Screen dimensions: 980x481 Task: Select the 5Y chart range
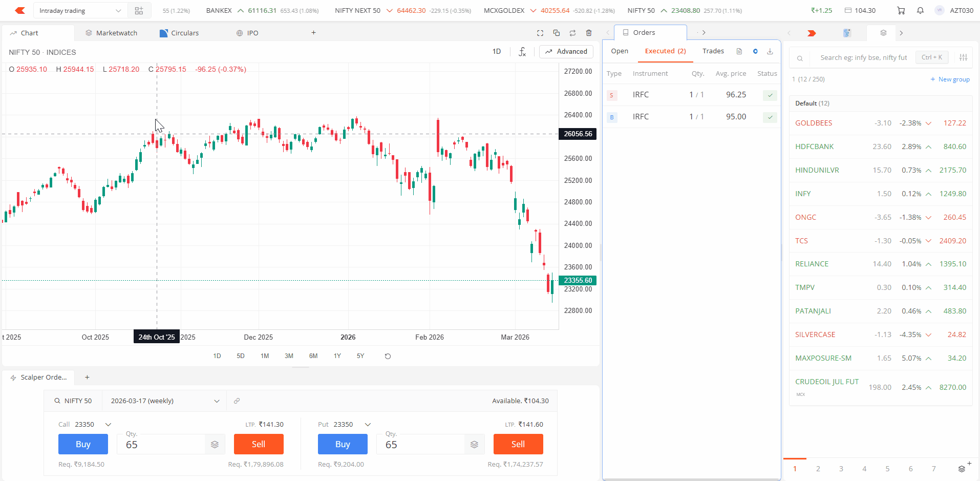point(360,356)
